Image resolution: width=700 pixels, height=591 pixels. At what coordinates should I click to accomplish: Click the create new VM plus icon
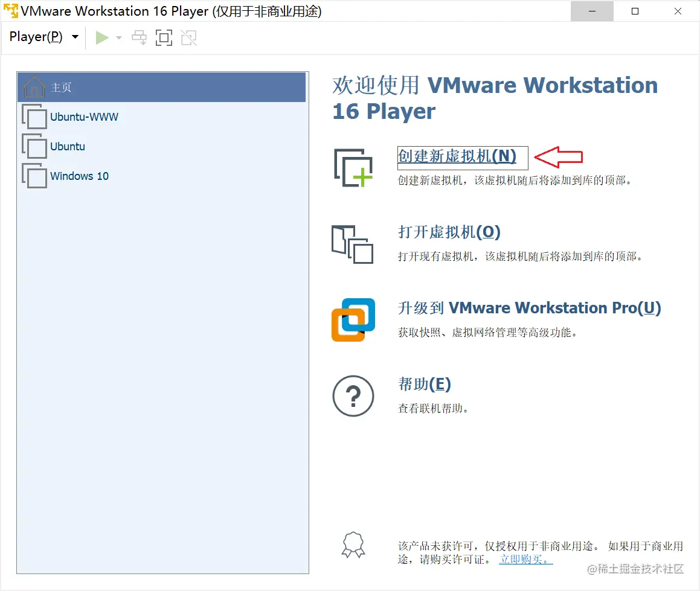(x=353, y=168)
